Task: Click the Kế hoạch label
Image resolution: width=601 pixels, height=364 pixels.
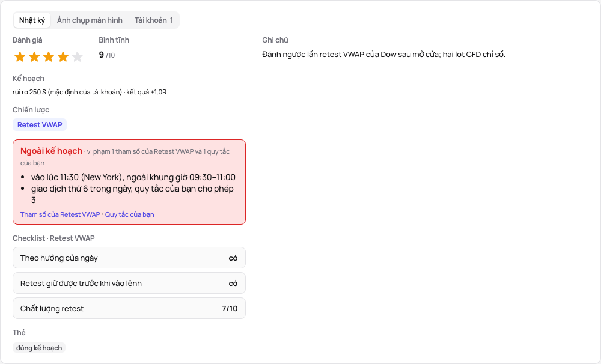Action: tap(28, 79)
